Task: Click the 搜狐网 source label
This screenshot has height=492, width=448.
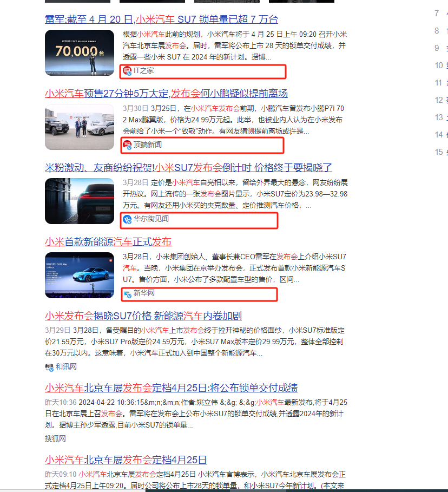Action: (x=55, y=438)
